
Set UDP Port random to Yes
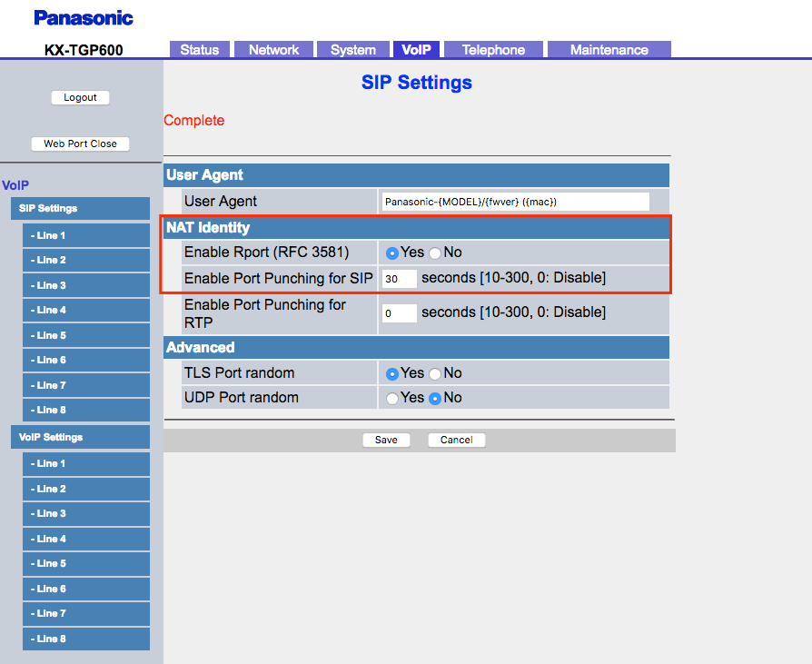point(392,398)
